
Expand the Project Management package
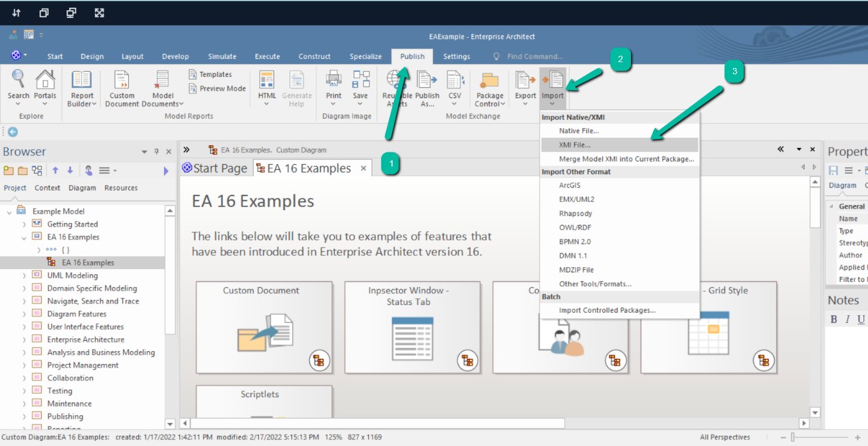tap(24, 365)
